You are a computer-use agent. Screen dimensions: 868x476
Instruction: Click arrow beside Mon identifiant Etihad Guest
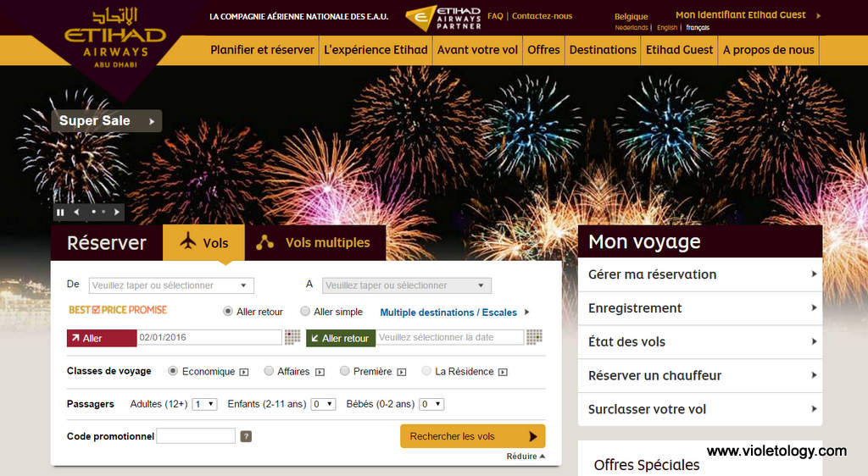pos(818,15)
